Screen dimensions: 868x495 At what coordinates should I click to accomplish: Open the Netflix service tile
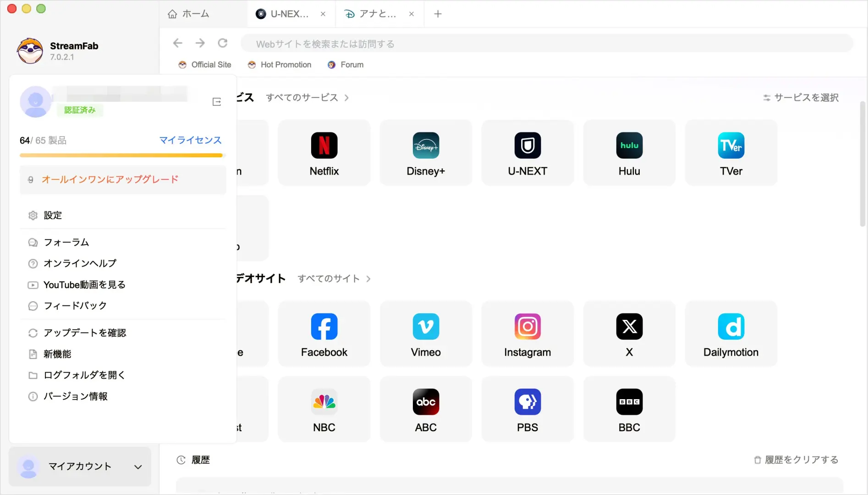pos(324,153)
